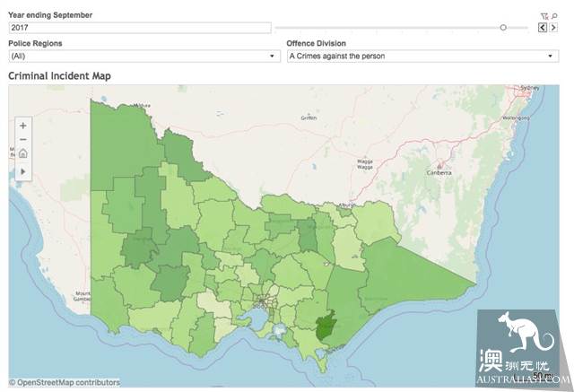Click the Criminal Incident Map title
This screenshot has height=392, width=574.
coord(60,76)
